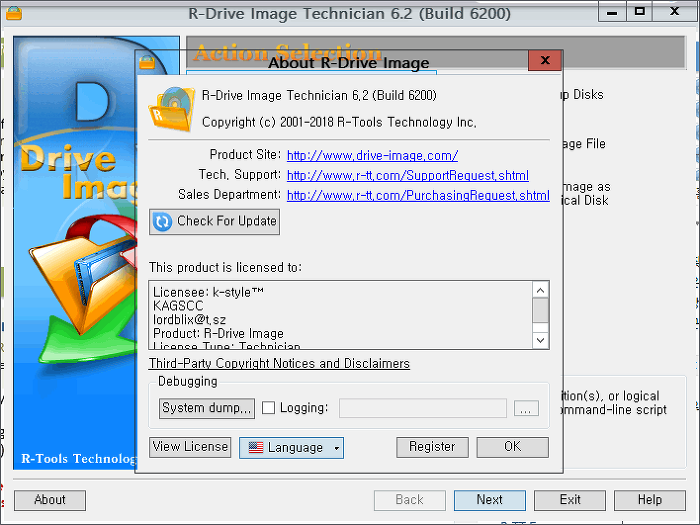Open the Sales Department purchasing link

(418, 196)
